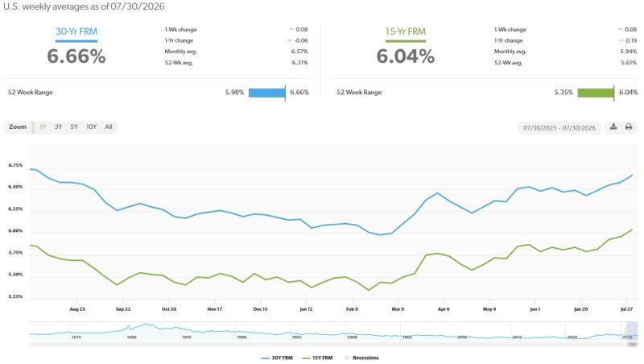644x364 pixels.
Task: Click the navigator range handle at the right
Action: 638,331
